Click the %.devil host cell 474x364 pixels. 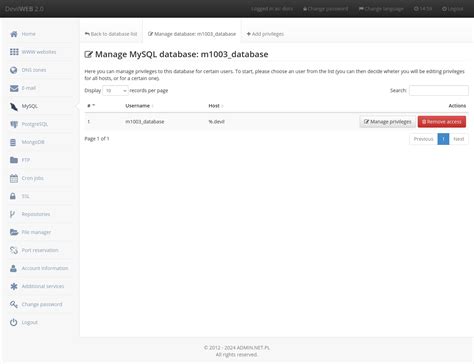[x=216, y=122]
